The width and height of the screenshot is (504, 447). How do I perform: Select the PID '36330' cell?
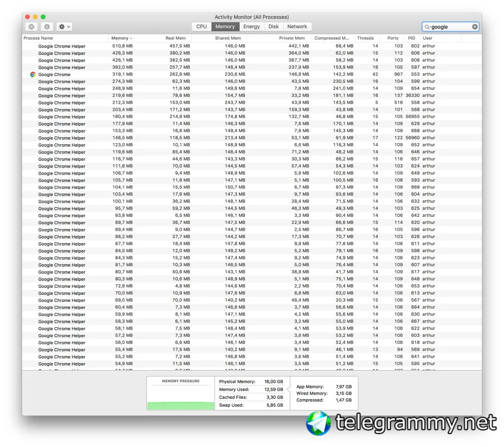[x=413, y=95]
